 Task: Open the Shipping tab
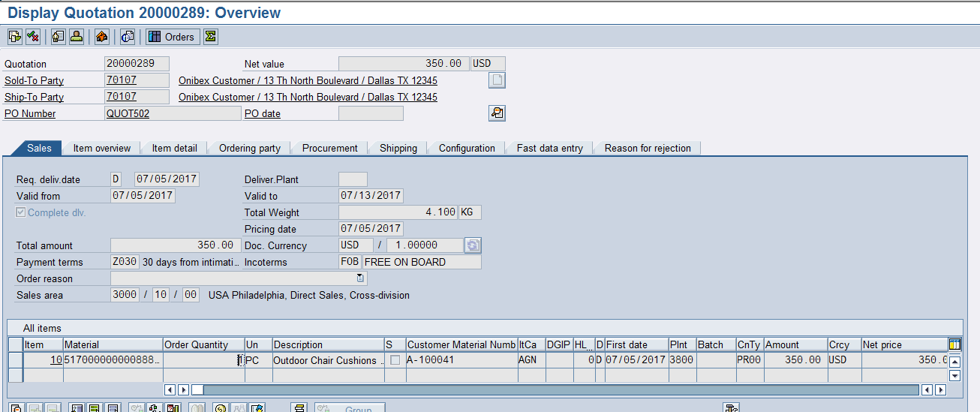point(398,148)
